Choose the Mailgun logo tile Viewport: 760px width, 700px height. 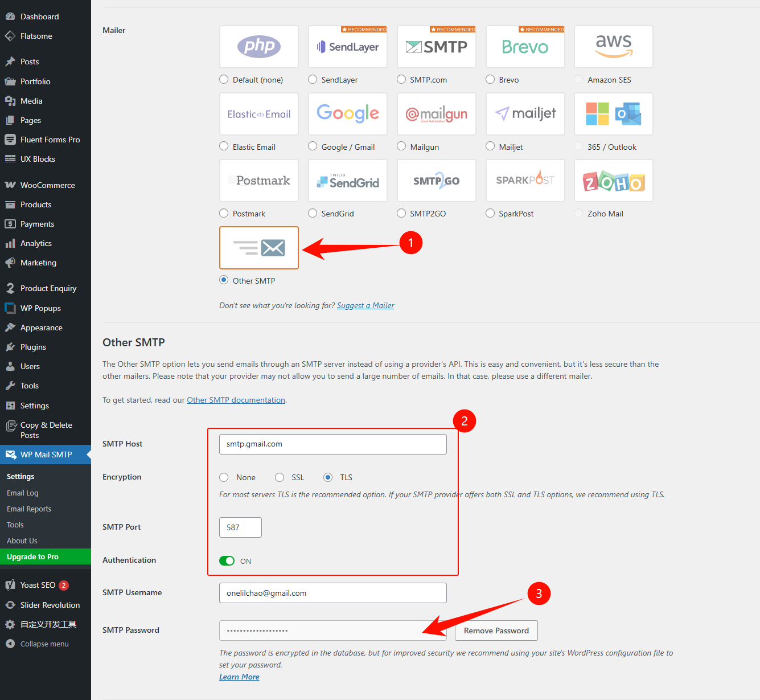pyautogui.click(x=436, y=114)
